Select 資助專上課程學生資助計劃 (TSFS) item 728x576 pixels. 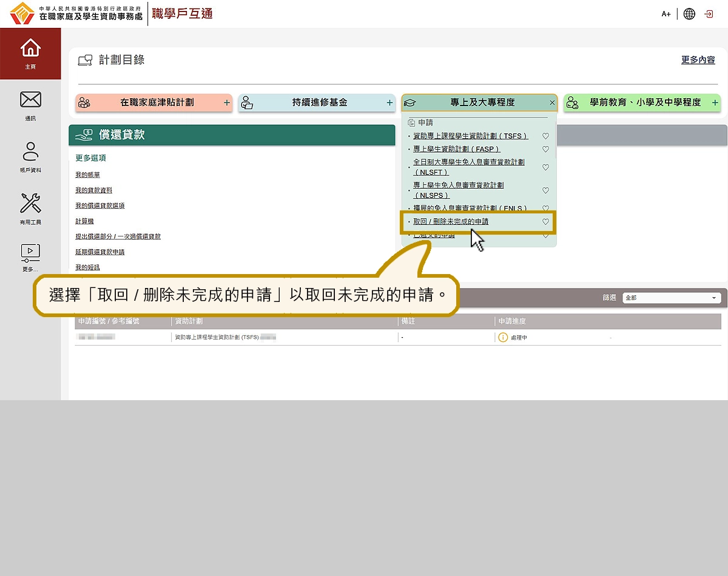(x=470, y=136)
